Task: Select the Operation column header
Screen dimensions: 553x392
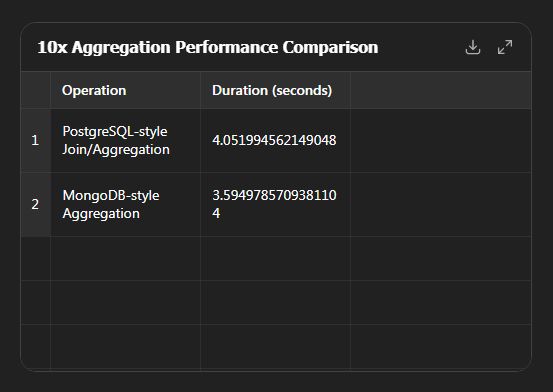Action: point(126,90)
